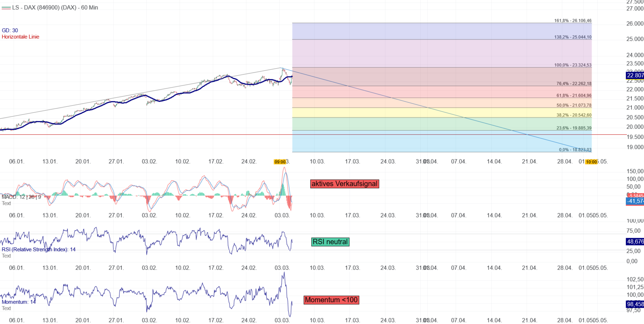Click the 03.02. date on the RSI axis
Viewport: 644px width, 324px height.
(x=150, y=268)
